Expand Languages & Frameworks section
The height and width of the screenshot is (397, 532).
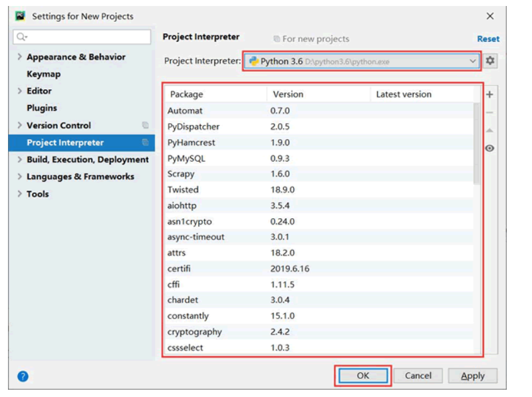pos(19,176)
